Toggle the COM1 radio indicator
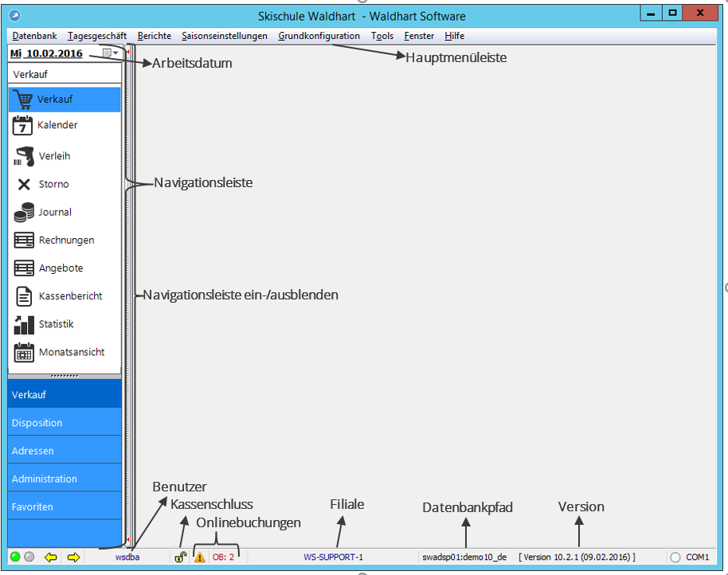The height and width of the screenshot is (575, 728). [x=675, y=557]
